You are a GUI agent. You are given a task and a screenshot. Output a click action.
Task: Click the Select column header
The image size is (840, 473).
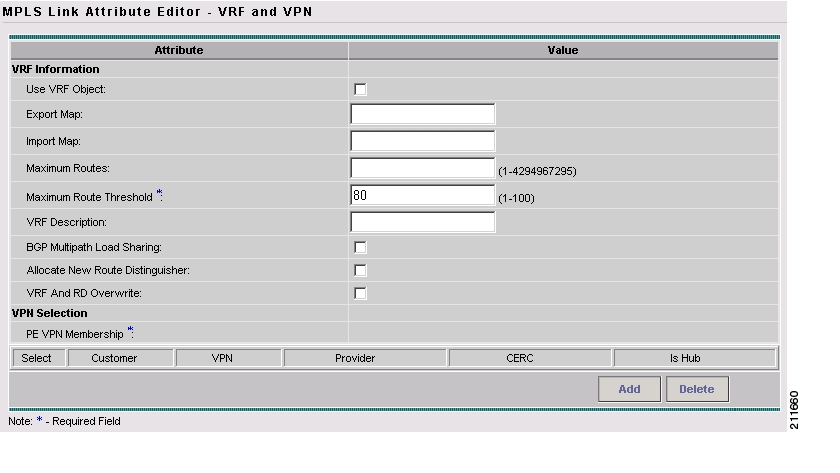coord(37,358)
